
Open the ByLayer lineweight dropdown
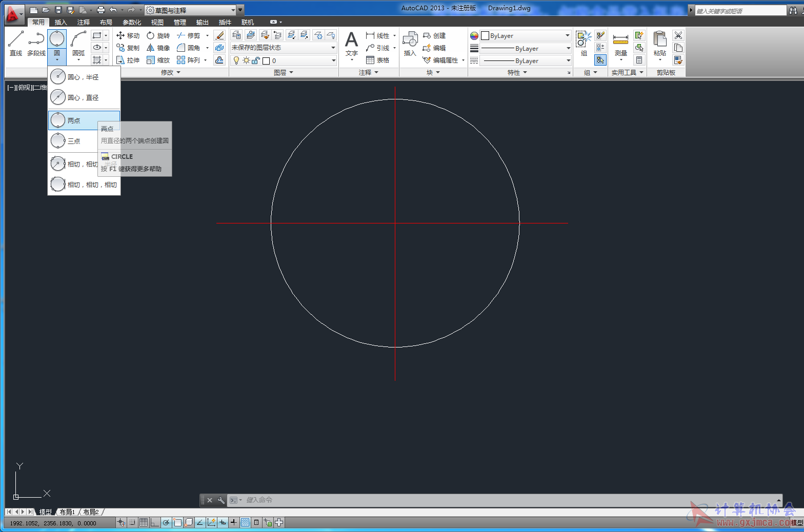point(526,48)
